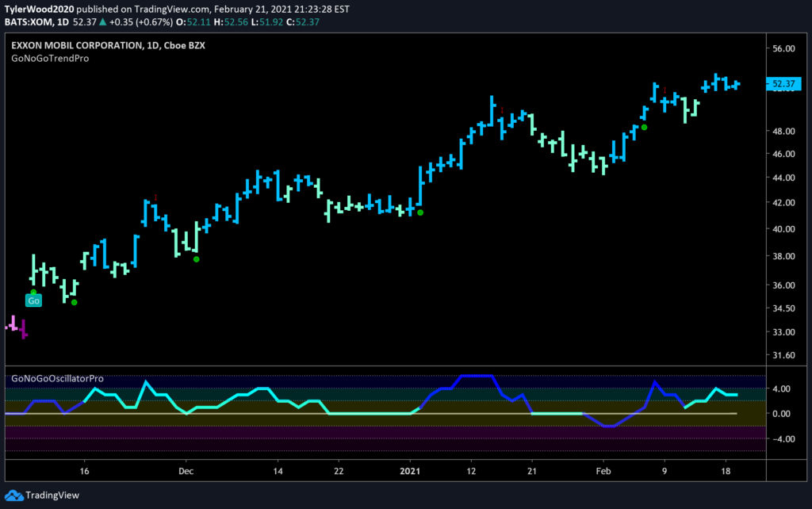Click the 2021 date axis label
This screenshot has width=812, height=509.
[x=410, y=471]
